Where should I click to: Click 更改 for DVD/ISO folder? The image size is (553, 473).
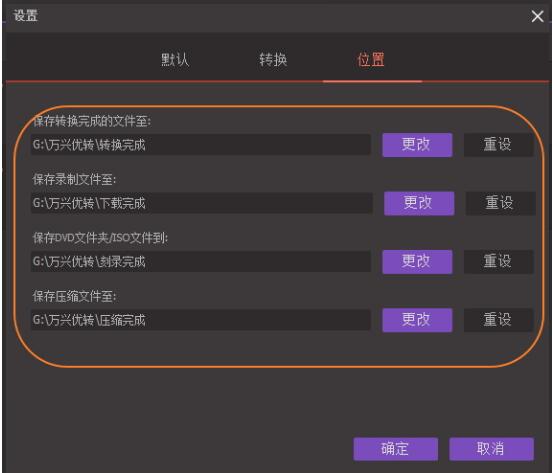[417, 262]
